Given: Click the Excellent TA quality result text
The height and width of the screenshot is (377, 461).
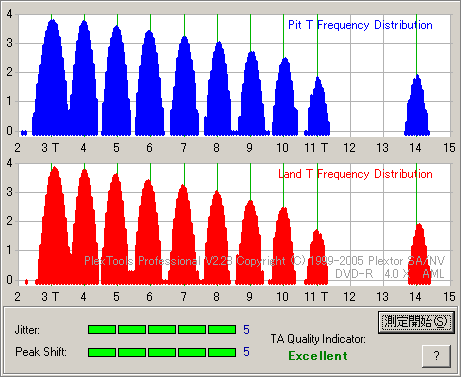Looking at the screenshot, I should tap(318, 356).
